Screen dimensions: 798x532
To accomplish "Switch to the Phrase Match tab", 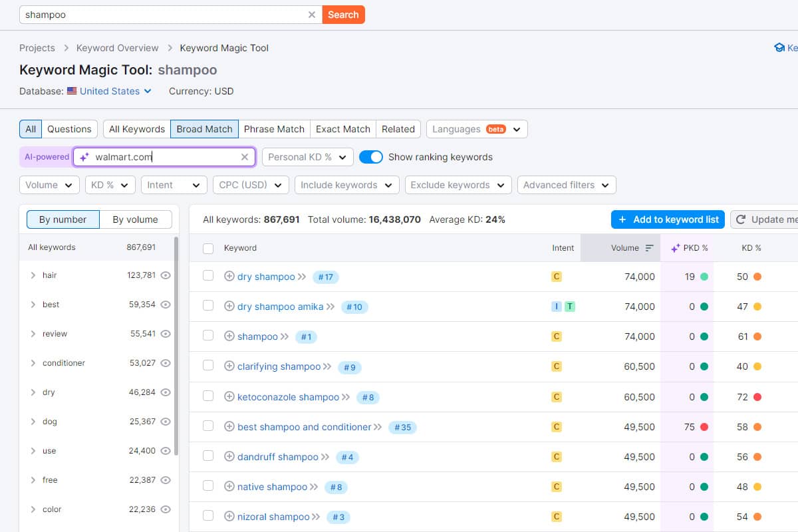I will click(274, 128).
